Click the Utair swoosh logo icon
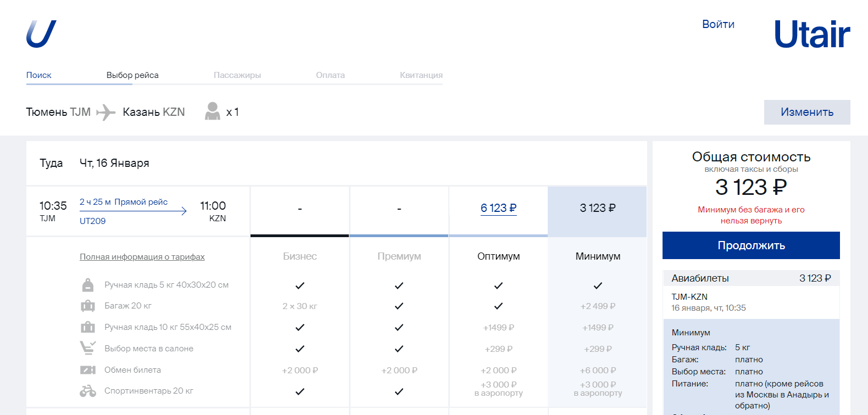 (41, 34)
